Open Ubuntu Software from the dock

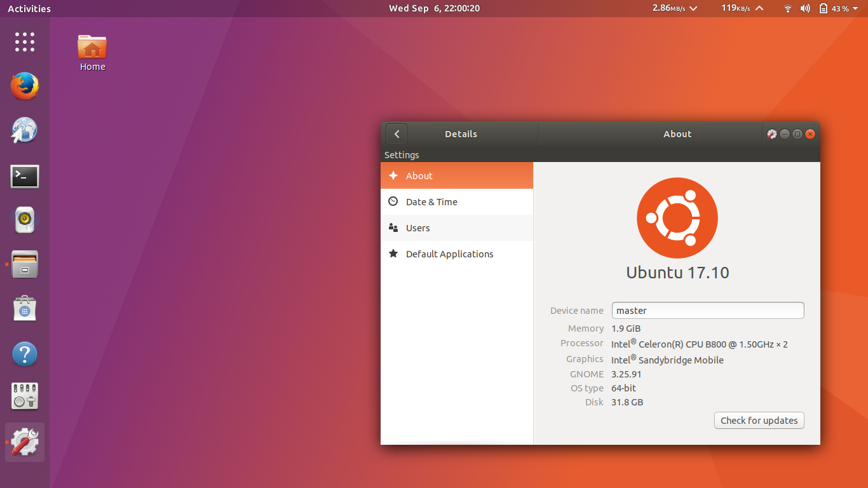coord(24,309)
